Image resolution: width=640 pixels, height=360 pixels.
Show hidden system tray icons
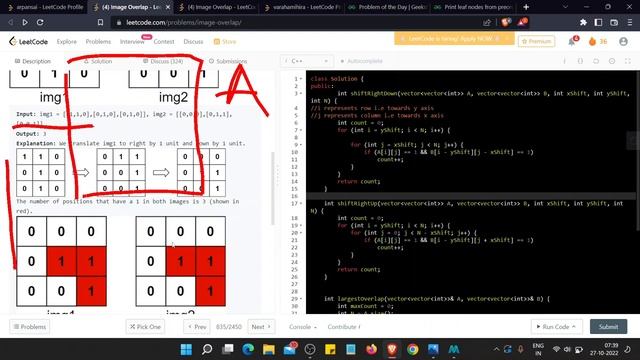coord(496,349)
